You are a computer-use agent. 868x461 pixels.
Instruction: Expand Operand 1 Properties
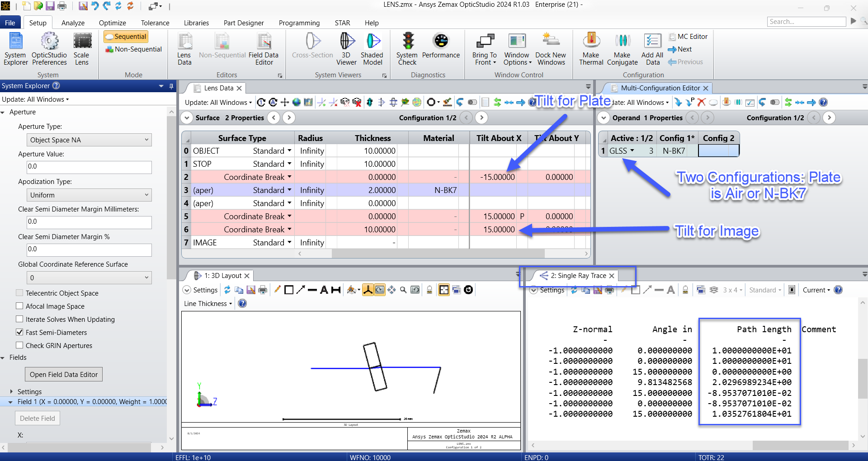[604, 118]
